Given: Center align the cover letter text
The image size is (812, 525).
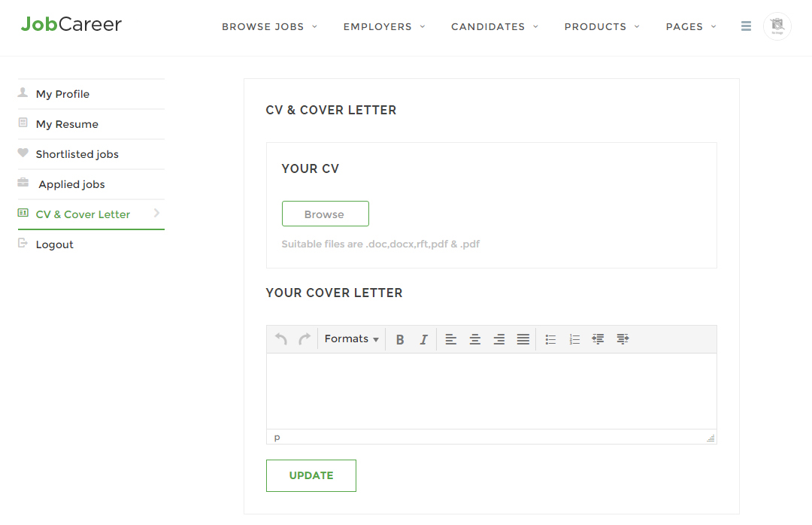Looking at the screenshot, I should [475, 339].
